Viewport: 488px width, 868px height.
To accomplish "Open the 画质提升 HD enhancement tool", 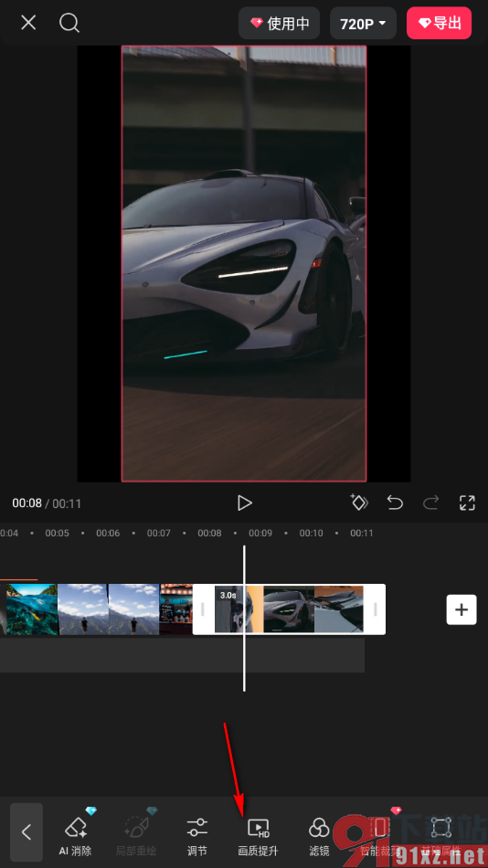I will point(258,836).
